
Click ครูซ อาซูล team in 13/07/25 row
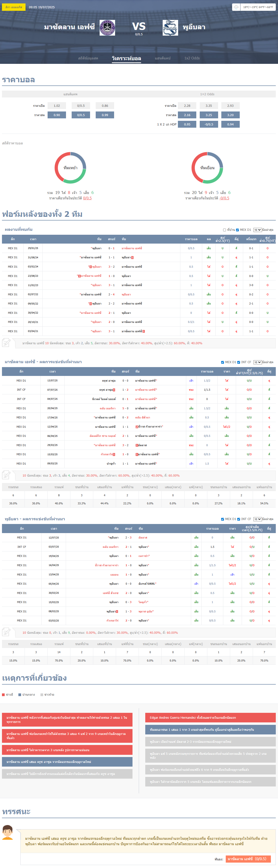pyautogui.click(x=109, y=381)
